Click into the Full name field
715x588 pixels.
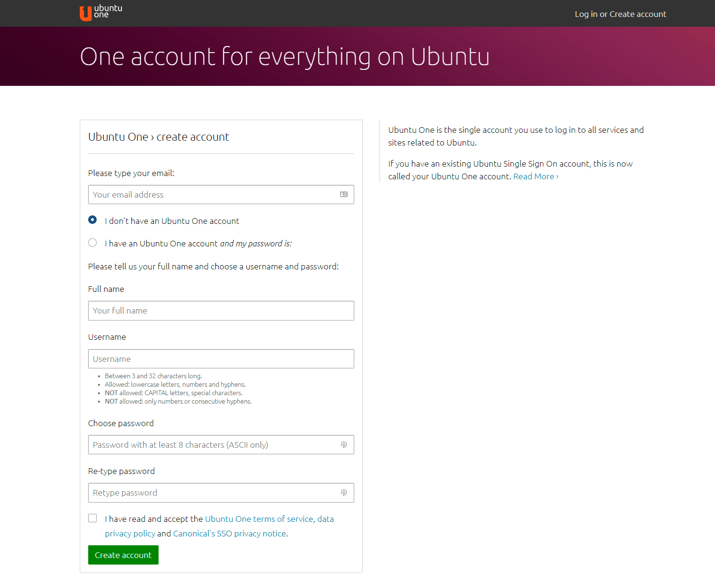point(221,311)
